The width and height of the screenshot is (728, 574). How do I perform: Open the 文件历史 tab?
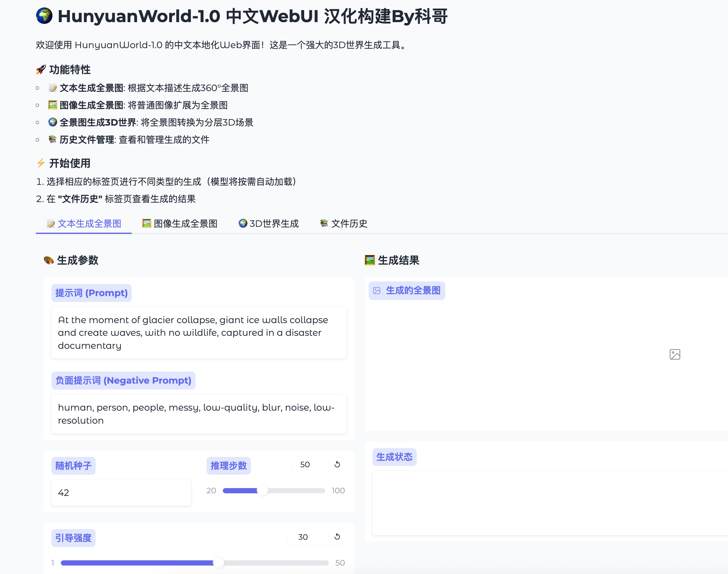pyautogui.click(x=344, y=224)
